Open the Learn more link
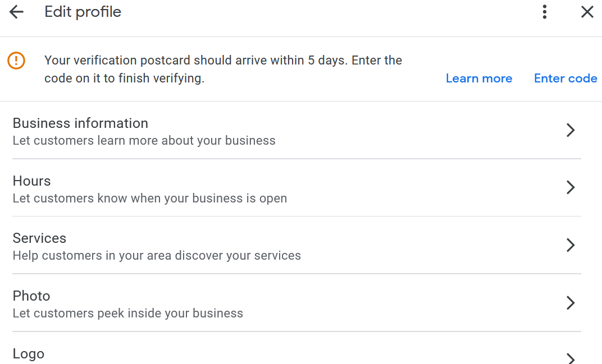Viewport: 602px width, 364px height. click(479, 79)
